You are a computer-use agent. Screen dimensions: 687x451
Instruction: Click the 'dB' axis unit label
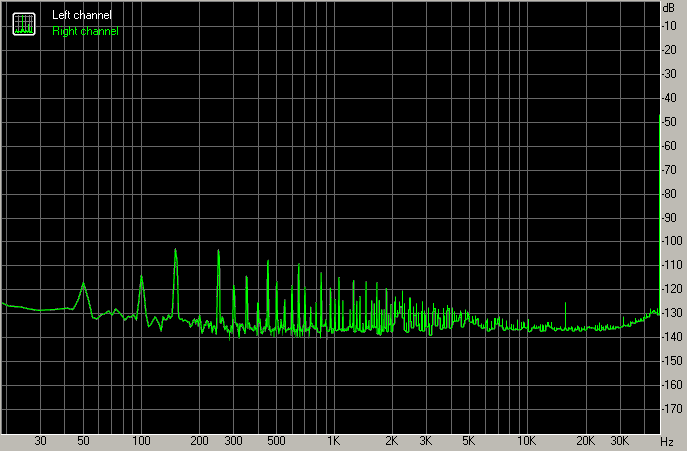pyautogui.click(x=669, y=8)
